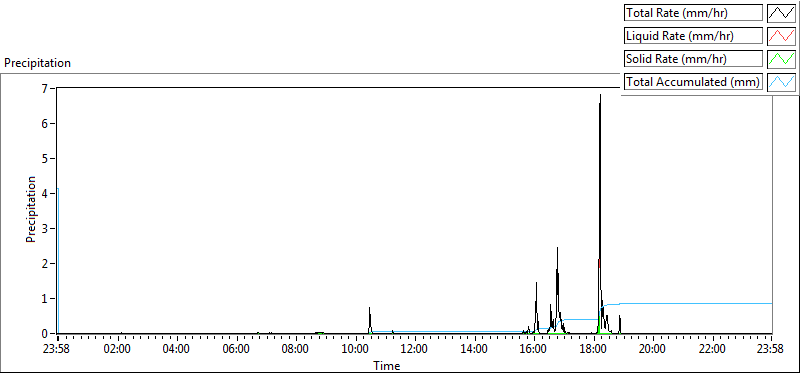
Task: Click the 12:00 time axis label
Action: point(415,350)
